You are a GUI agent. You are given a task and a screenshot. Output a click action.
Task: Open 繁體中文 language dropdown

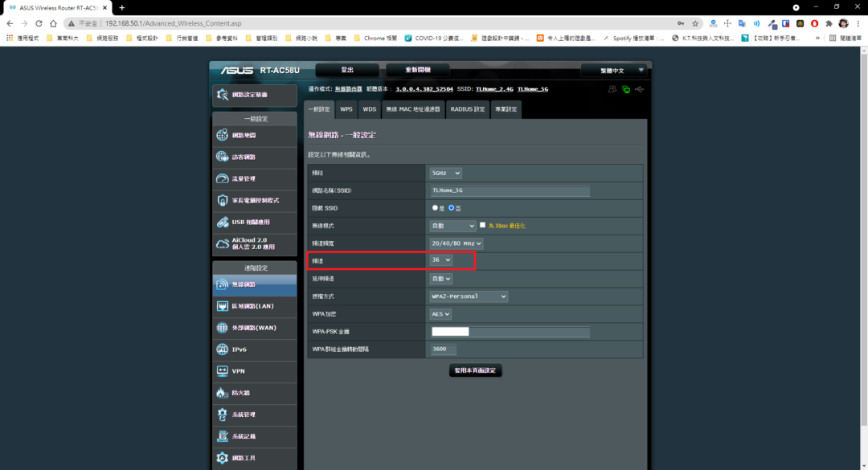click(x=614, y=71)
